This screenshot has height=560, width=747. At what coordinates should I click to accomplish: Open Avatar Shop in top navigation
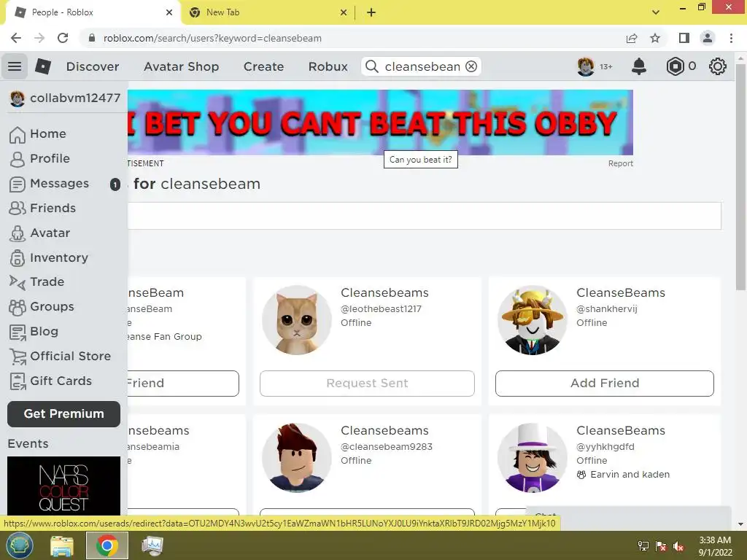coord(182,66)
